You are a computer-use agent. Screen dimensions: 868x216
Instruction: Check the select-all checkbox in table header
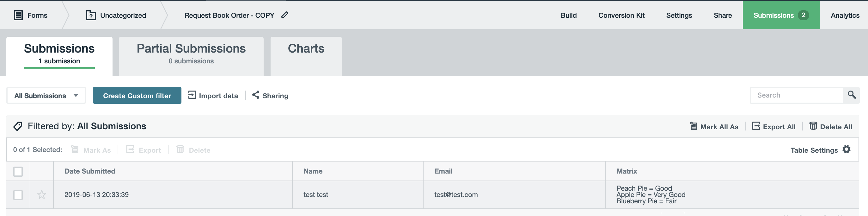tap(18, 171)
